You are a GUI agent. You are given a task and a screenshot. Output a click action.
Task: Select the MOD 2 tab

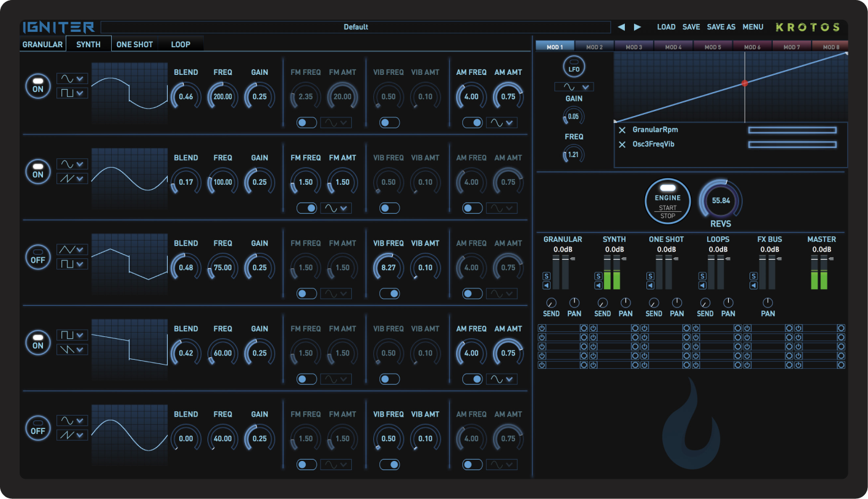point(594,47)
